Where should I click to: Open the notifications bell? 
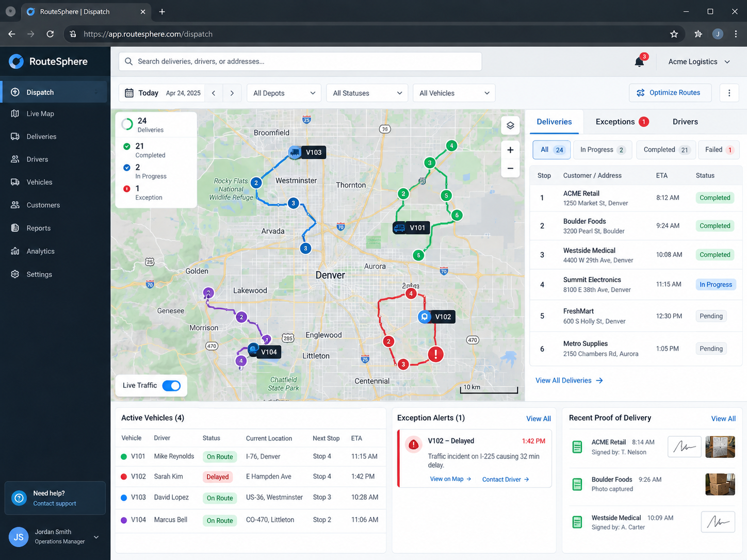[639, 62]
